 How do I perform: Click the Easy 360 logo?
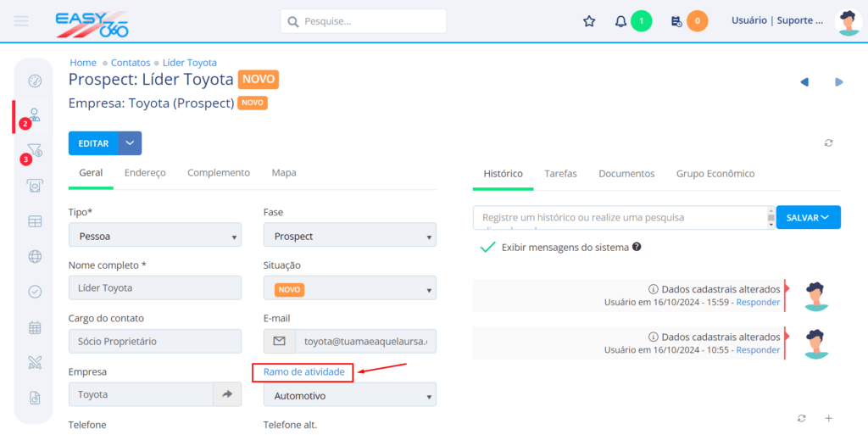tap(92, 25)
